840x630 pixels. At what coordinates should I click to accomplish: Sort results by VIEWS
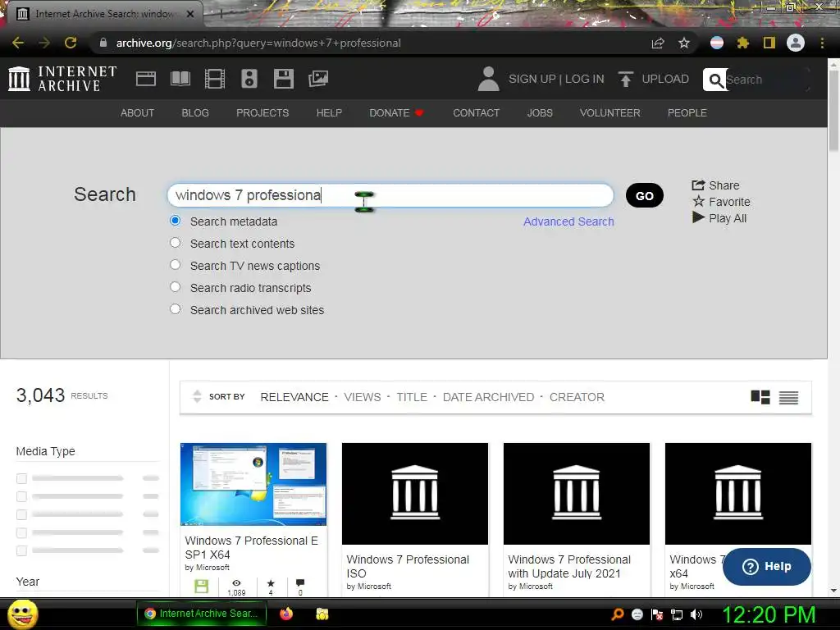pos(362,397)
